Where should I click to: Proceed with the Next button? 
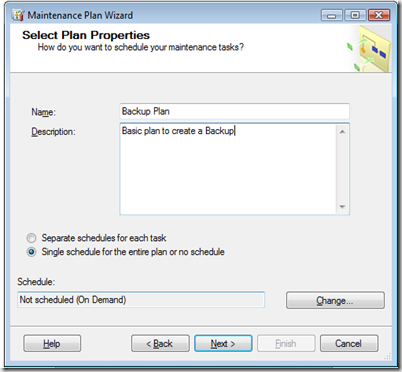coord(223,343)
